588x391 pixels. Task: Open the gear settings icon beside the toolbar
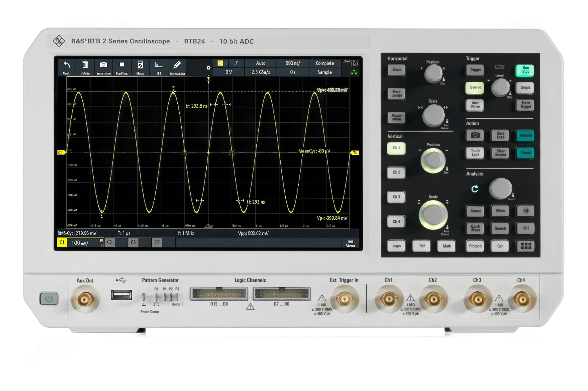click(x=208, y=68)
